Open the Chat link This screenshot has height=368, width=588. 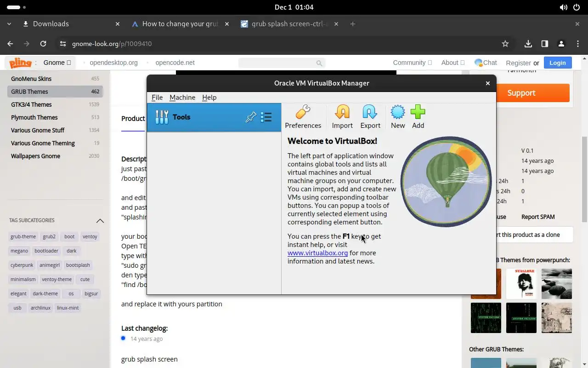(x=486, y=63)
